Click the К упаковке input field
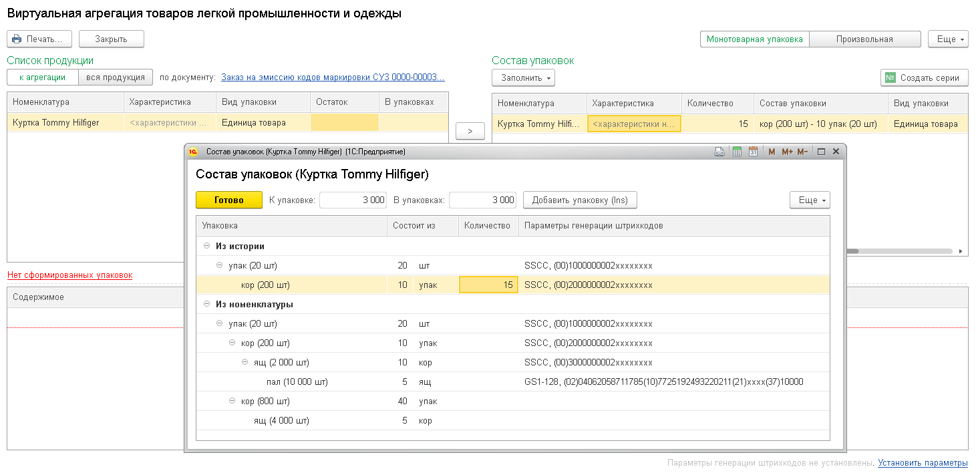Screen dimensions: 980x475 coord(354,200)
